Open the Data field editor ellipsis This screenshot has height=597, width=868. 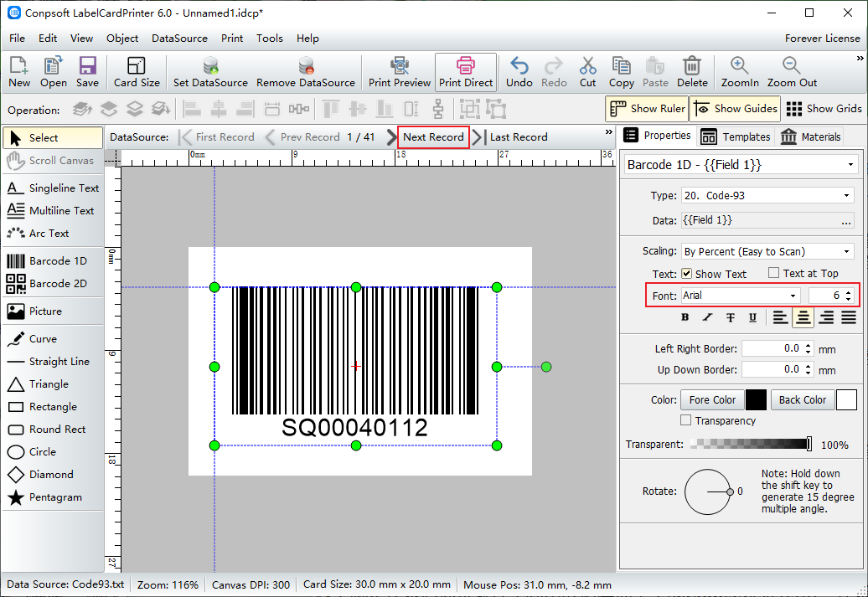click(x=846, y=221)
